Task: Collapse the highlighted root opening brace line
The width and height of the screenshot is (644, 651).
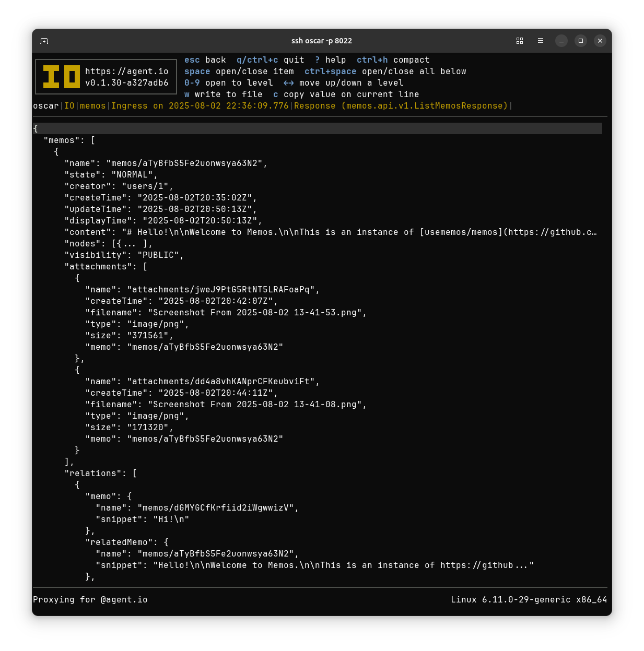Action: (x=318, y=128)
